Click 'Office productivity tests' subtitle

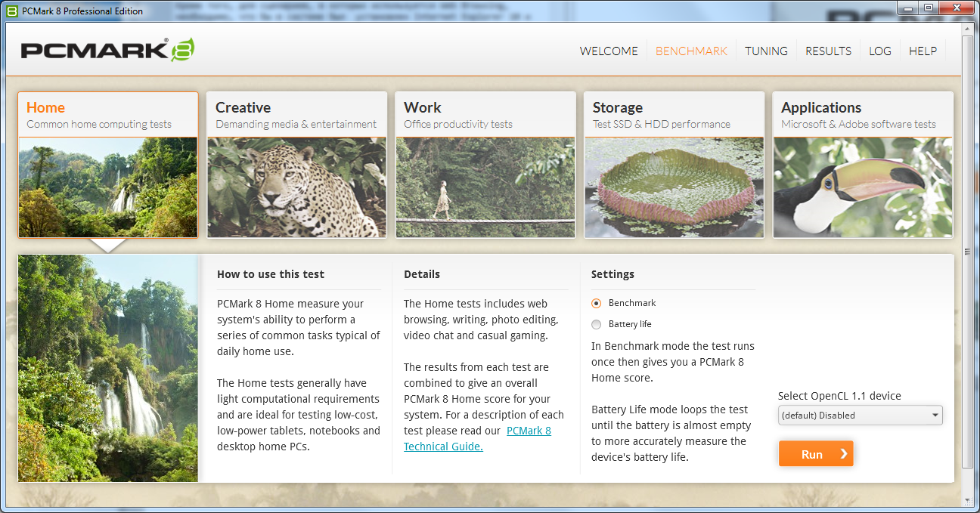[x=458, y=124]
